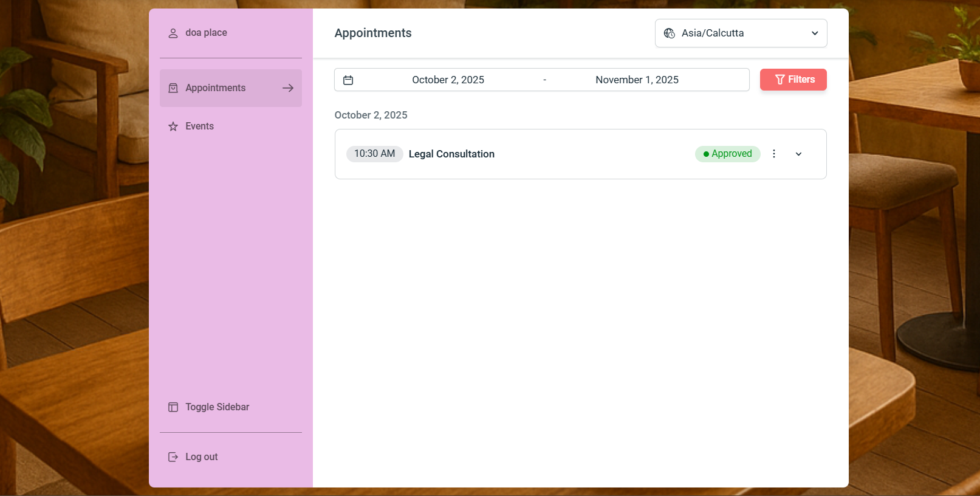980x496 pixels.
Task: Click the Appointments sidebar calendar icon
Action: (173, 88)
